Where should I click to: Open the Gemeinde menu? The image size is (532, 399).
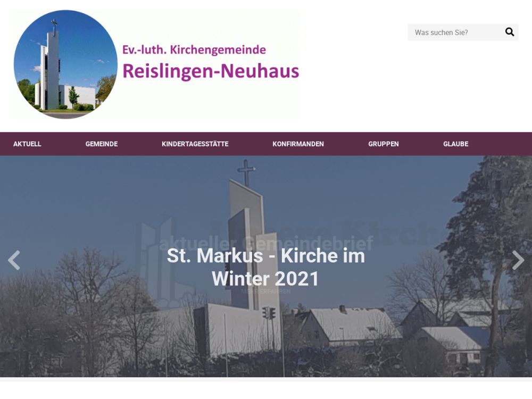pyautogui.click(x=102, y=144)
